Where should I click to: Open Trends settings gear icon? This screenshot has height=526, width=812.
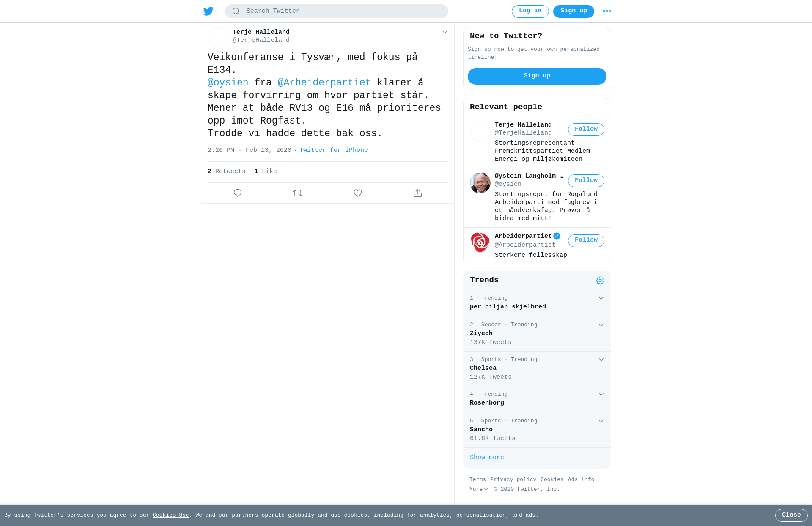(x=600, y=281)
